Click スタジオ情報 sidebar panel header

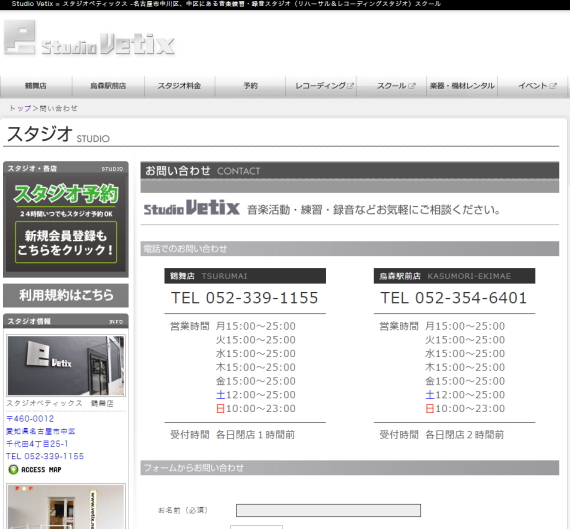[66, 321]
